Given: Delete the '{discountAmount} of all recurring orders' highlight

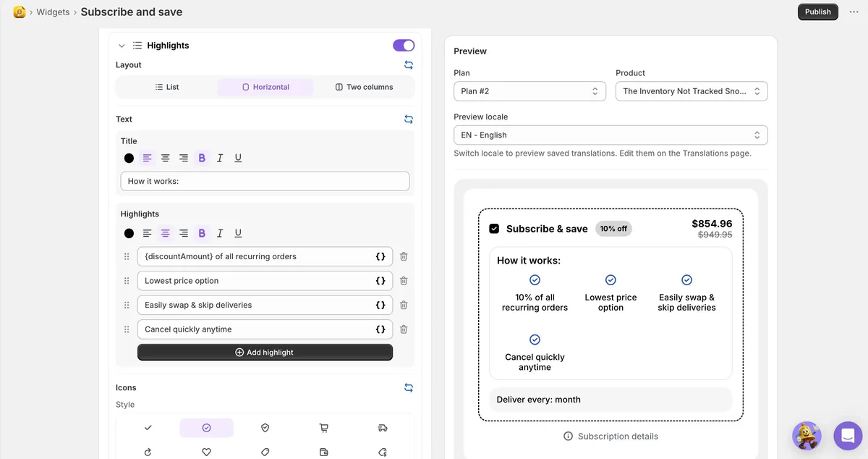Looking at the screenshot, I should (404, 256).
